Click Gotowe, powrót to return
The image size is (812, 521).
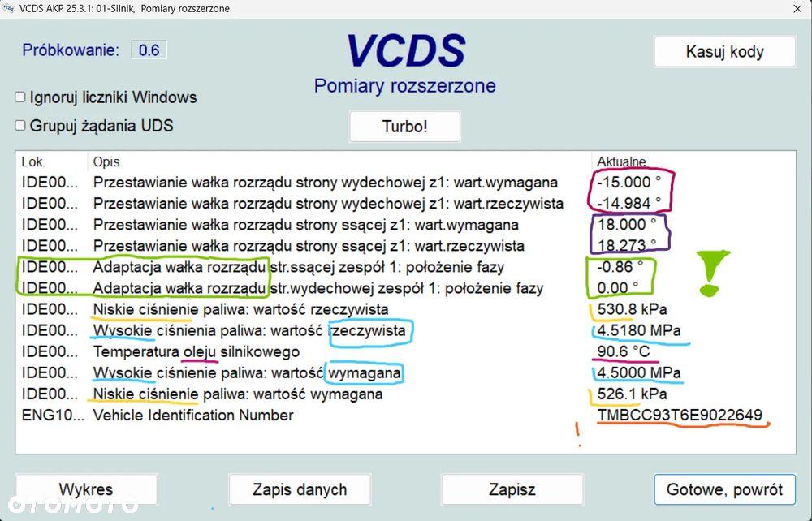click(x=724, y=489)
